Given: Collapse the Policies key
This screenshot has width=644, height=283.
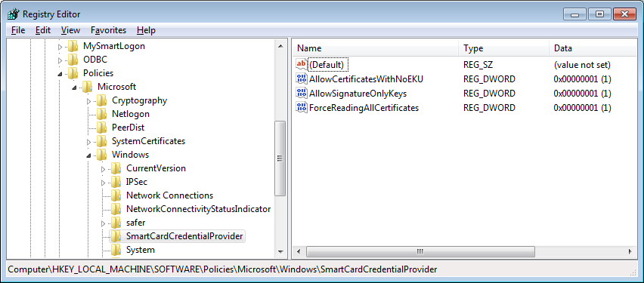Looking at the screenshot, I should coord(60,74).
